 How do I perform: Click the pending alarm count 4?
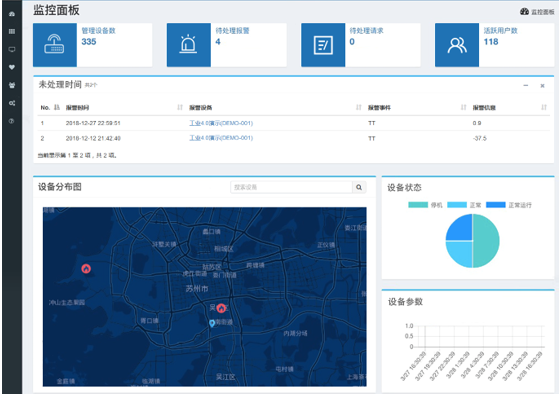click(x=218, y=42)
